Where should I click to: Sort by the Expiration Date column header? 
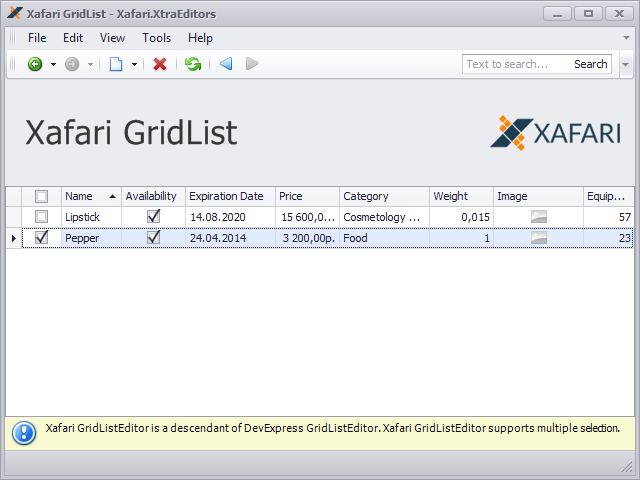tap(231, 196)
